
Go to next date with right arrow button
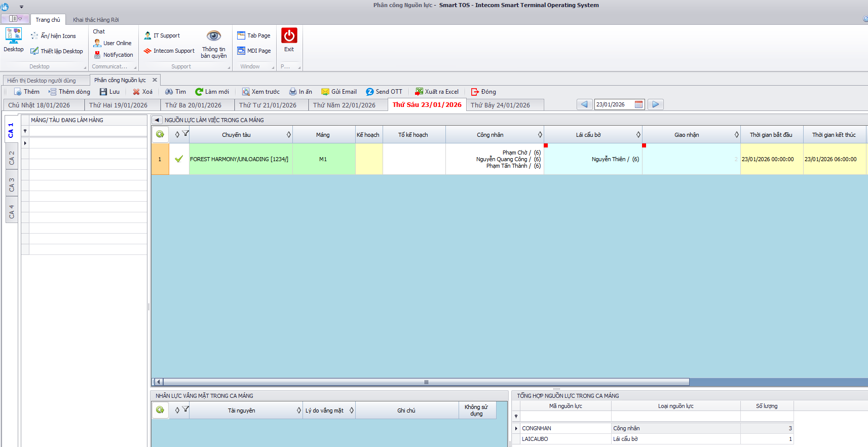tap(656, 104)
